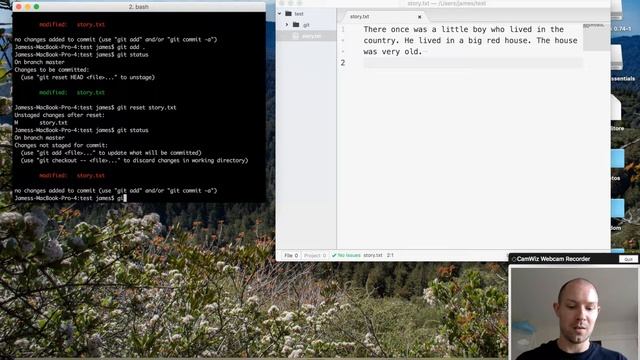The image size is (640, 360).
Task: Close the story.txt tab
Action: click(419, 17)
